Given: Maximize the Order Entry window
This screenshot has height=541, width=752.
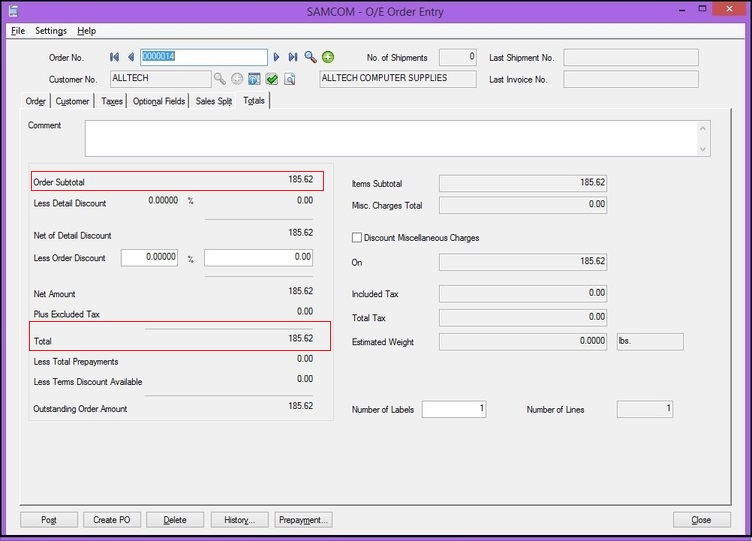Looking at the screenshot, I should coord(702,9).
